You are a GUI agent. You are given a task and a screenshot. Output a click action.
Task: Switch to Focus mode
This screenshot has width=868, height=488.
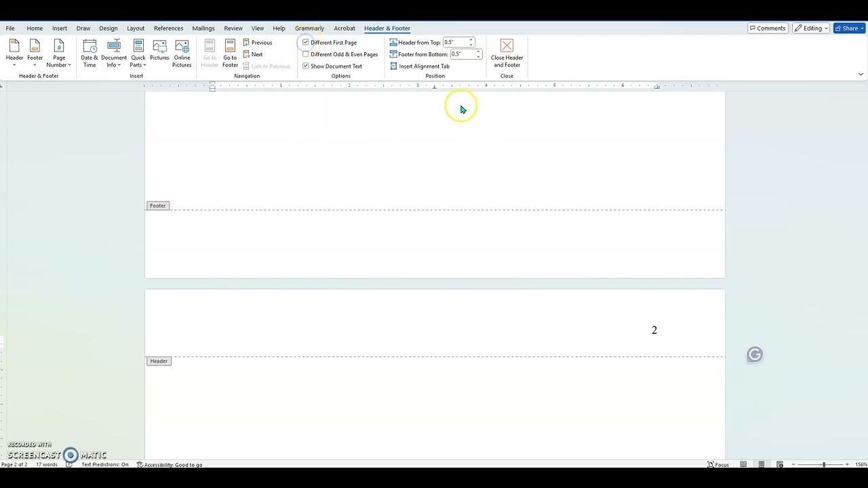718,464
